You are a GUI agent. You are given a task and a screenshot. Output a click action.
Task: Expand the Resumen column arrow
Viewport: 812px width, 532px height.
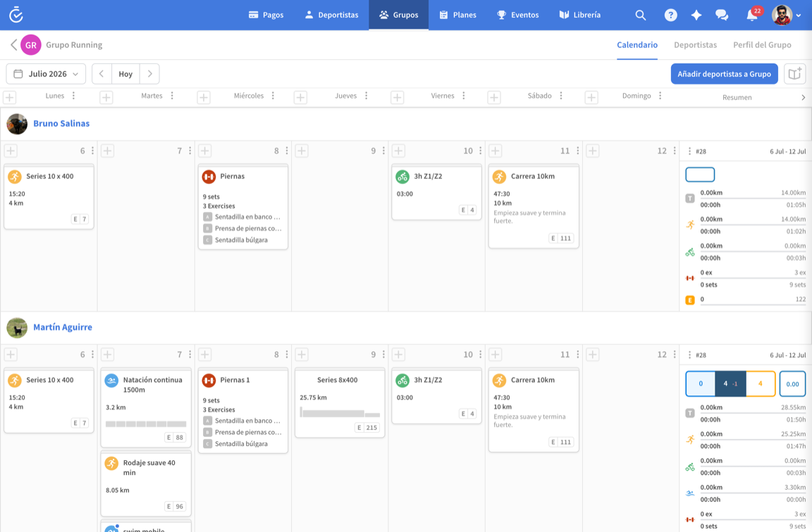(x=804, y=97)
